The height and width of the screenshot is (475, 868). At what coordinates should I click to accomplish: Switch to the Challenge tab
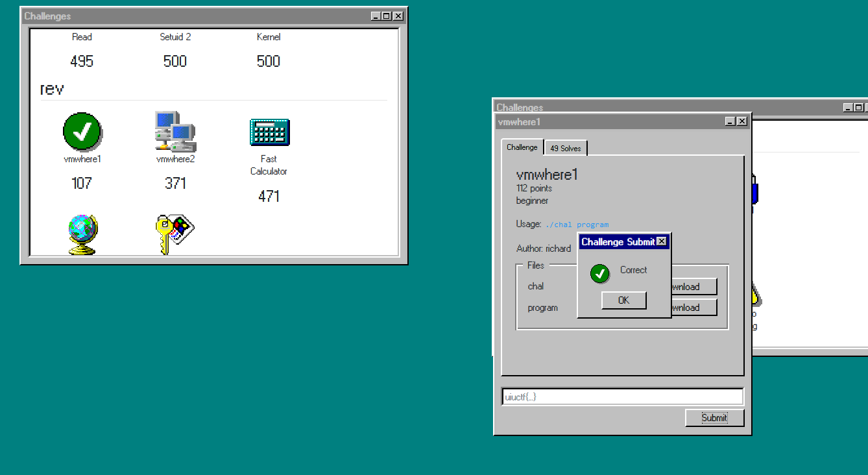pos(522,147)
